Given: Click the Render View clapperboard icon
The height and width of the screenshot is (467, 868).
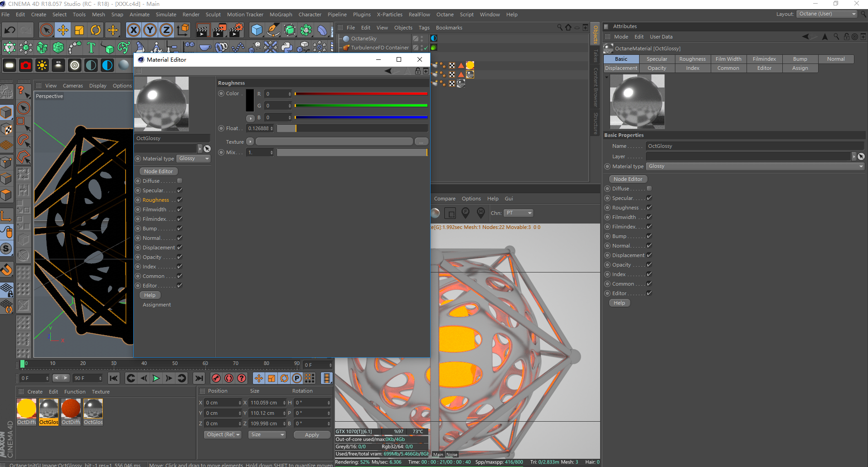Looking at the screenshot, I should coord(203,30).
